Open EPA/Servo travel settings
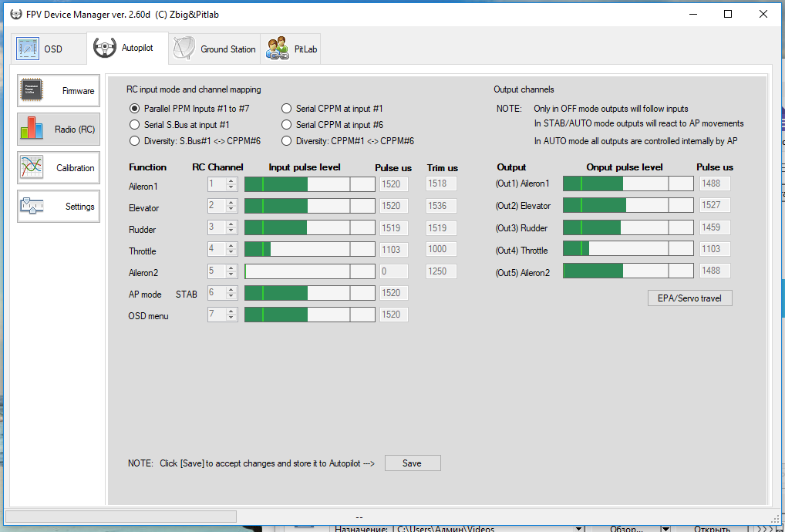Viewport: 785px width, 532px height. point(689,298)
